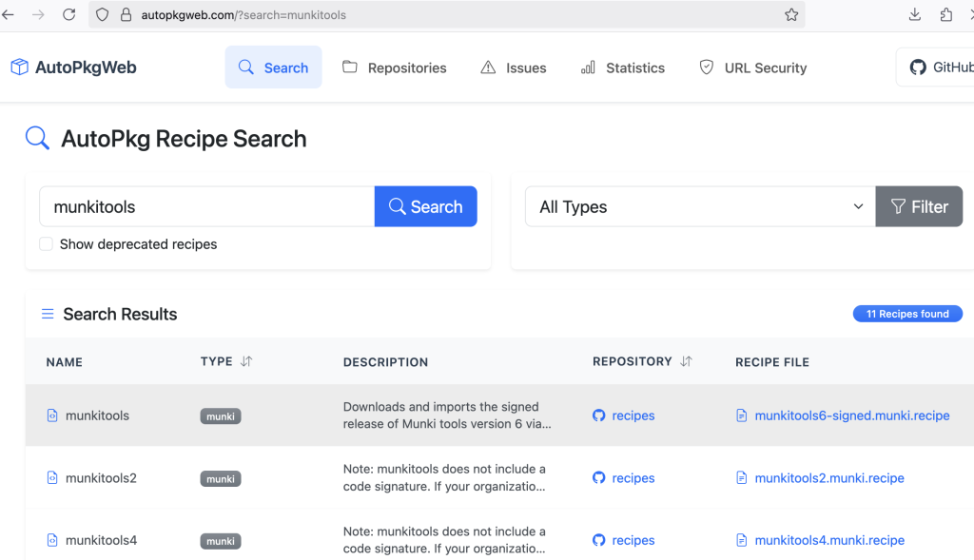Sort results by the TYPE column arrows
The height and width of the screenshot is (560, 974).
point(246,361)
